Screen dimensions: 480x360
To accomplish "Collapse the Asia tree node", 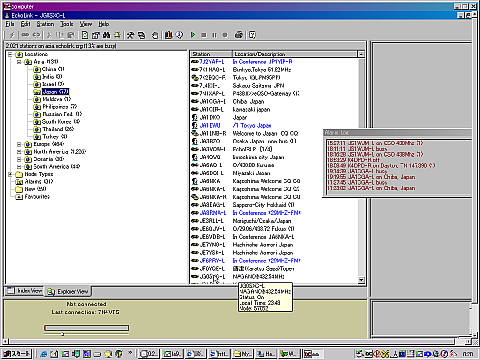I will pyautogui.click(x=19, y=62).
